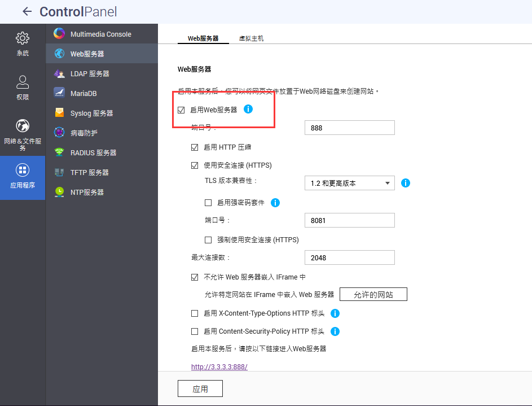Open NTP服务器 settings
The height and width of the screenshot is (406, 532).
93,191
